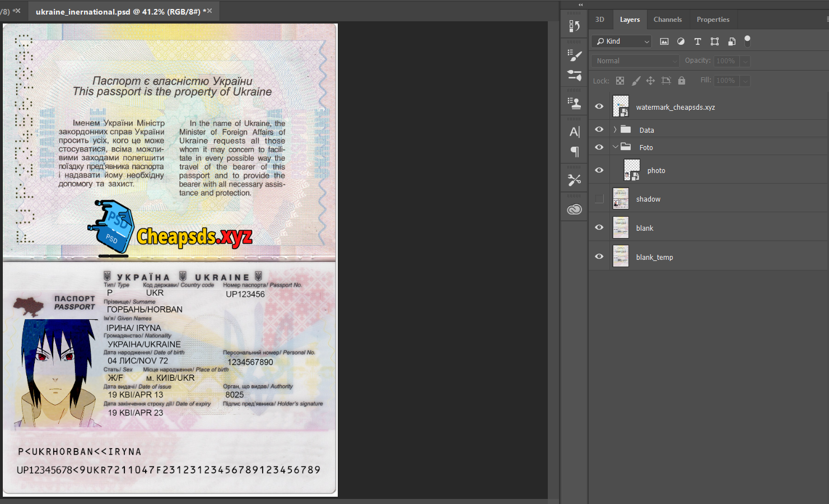Hide the Data group visibility eye
Screen dimensions: 829x504
coord(599,129)
